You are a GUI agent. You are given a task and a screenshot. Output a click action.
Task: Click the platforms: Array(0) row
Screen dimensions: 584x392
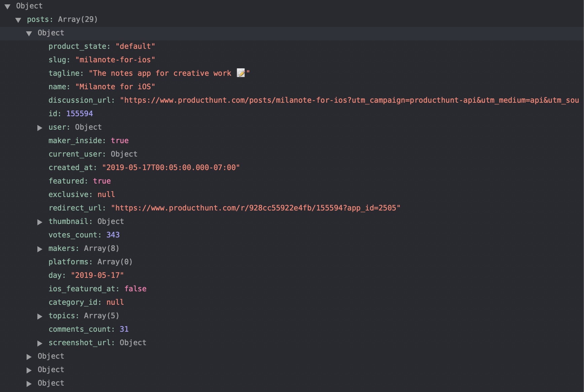(x=91, y=262)
